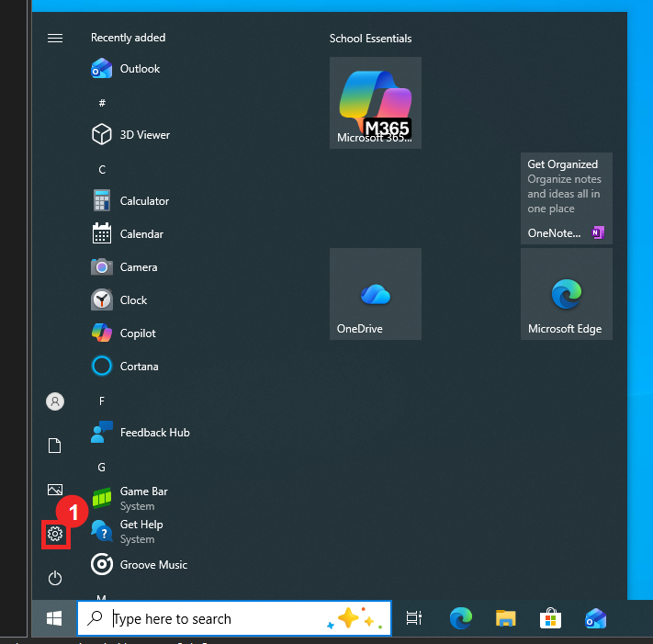
Task: Open Outlook from the taskbar
Action: pyautogui.click(x=595, y=618)
